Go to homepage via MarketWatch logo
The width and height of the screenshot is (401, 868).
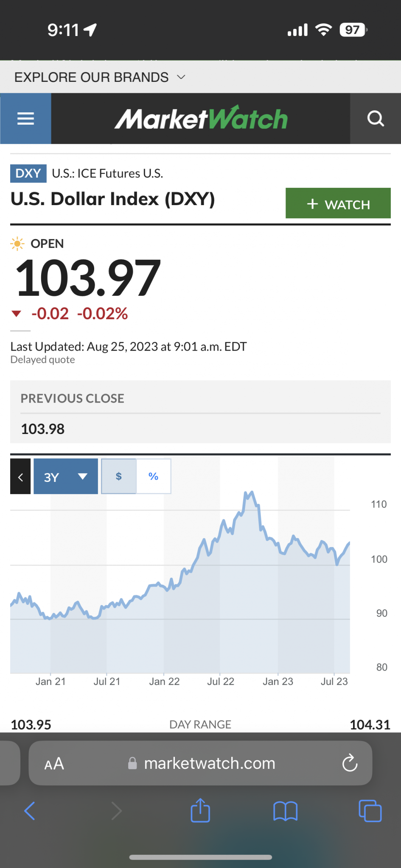pyautogui.click(x=201, y=118)
